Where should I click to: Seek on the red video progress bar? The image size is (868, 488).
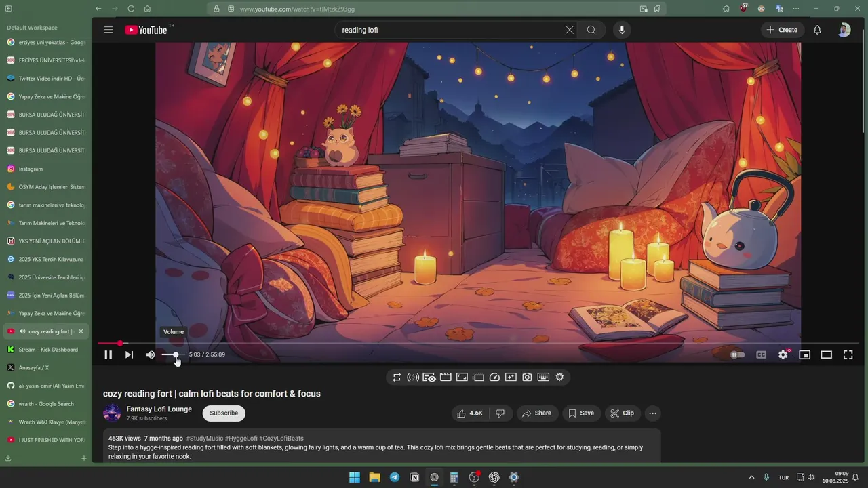click(479, 344)
